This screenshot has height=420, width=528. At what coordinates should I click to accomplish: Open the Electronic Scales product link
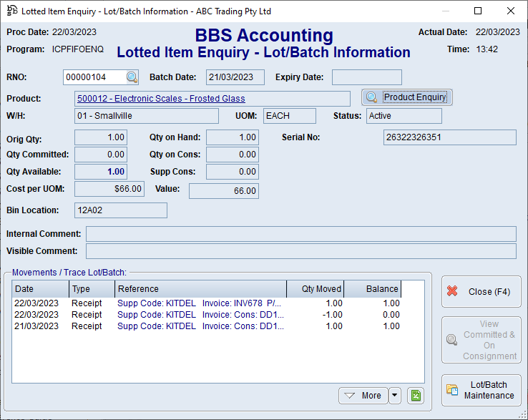click(x=161, y=99)
